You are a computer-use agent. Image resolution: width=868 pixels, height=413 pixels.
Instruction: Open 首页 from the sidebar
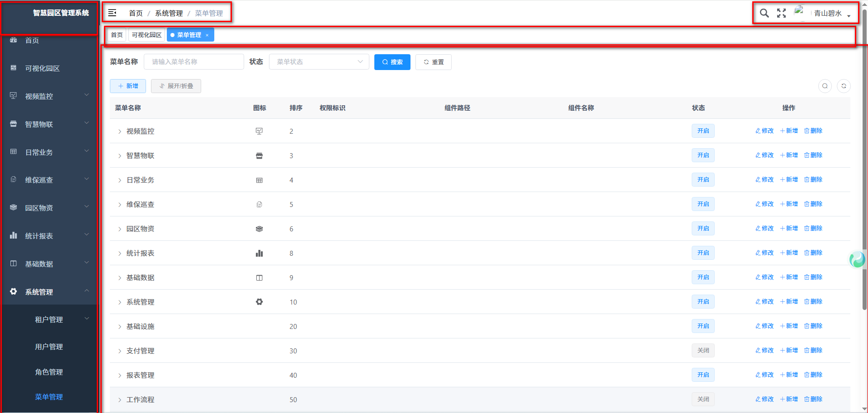click(32, 41)
